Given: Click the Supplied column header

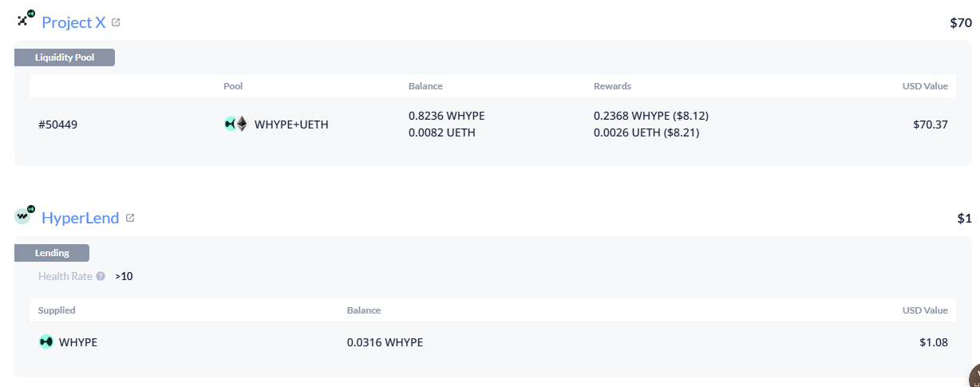Looking at the screenshot, I should click(x=57, y=310).
